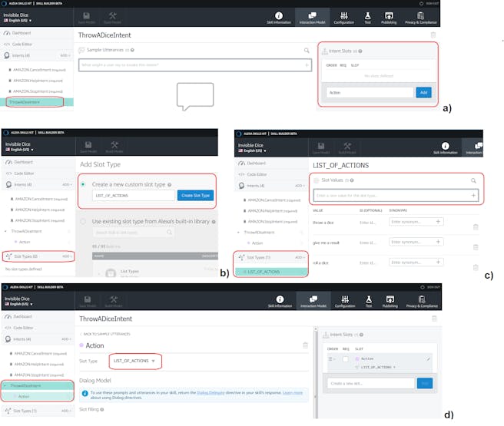This screenshot has height=426, width=504.
Task: Click Dialog.Delegate link in panel d
Action: point(211,393)
